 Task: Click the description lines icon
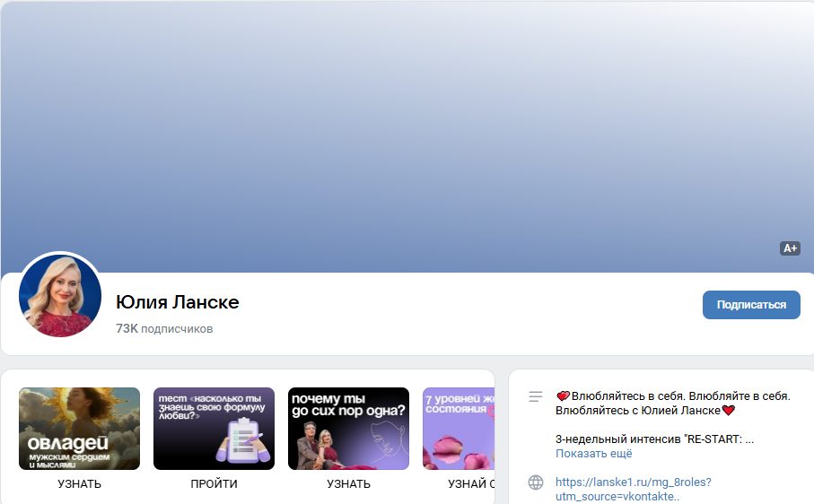point(536,396)
